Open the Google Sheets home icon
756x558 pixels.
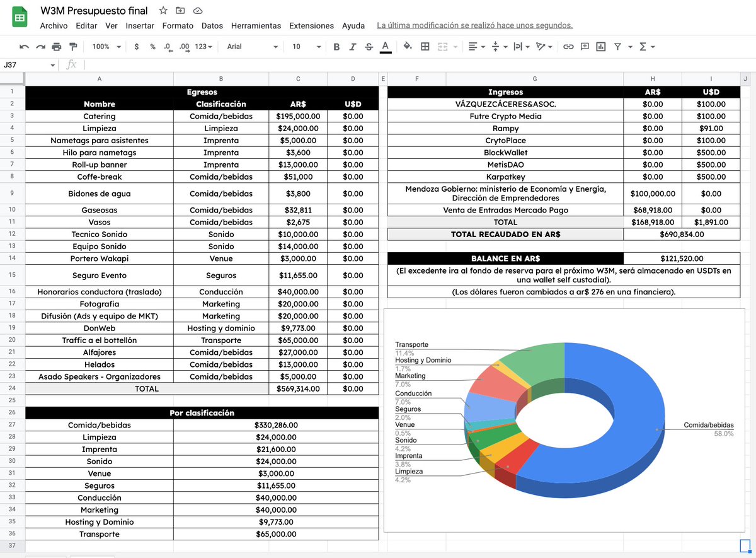19,17
